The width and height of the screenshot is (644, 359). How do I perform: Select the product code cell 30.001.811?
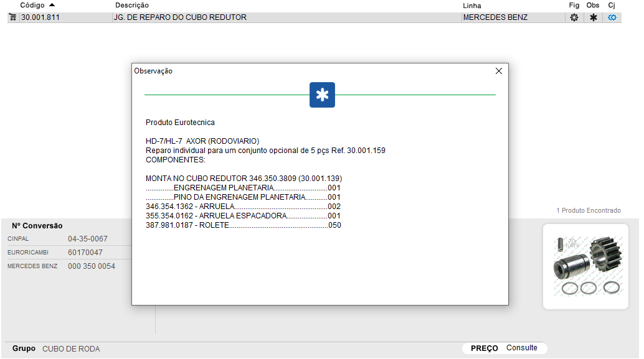(40, 17)
